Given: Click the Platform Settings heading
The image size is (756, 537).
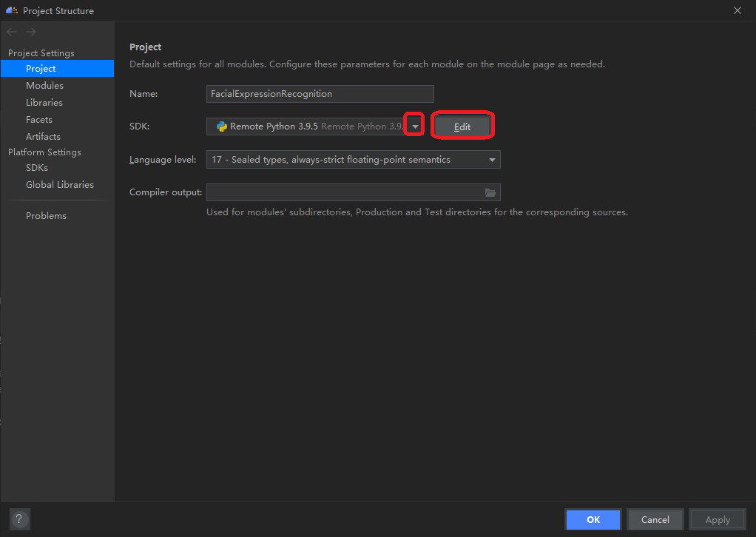Looking at the screenshot, I should click(44, 152).
